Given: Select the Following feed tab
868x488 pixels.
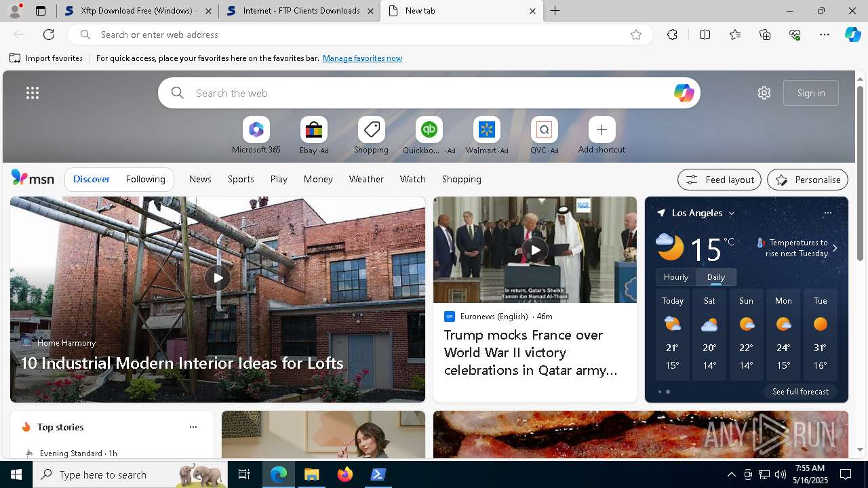Looking at the screenshot, I should pos(145,179).
